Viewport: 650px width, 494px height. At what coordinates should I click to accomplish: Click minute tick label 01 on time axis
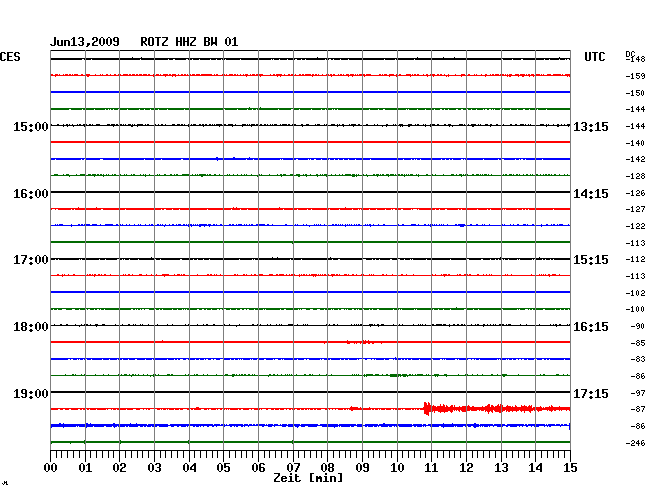85,468
